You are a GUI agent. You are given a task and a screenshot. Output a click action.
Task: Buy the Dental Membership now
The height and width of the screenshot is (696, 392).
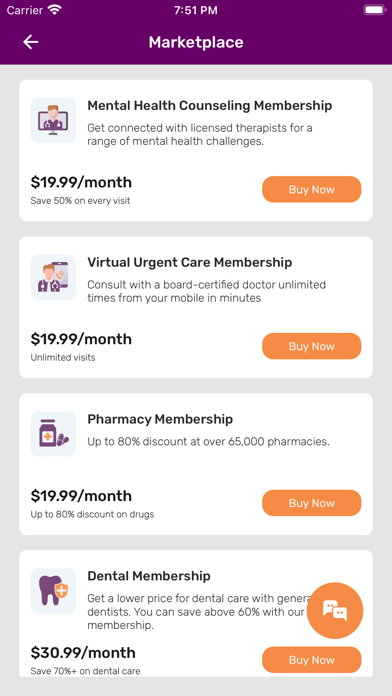click(312, 660)
